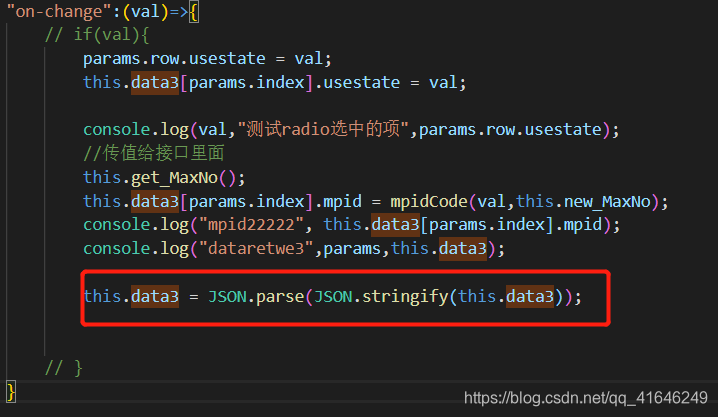718x417 pixels.
Task: Click "params.row.usestate" in the console.log line
Action: coord(510,130)
